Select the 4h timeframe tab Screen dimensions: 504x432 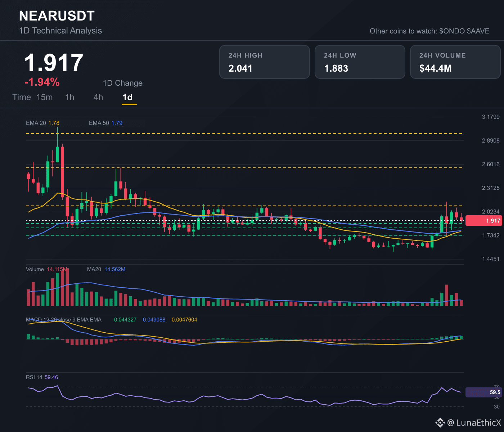98,97
